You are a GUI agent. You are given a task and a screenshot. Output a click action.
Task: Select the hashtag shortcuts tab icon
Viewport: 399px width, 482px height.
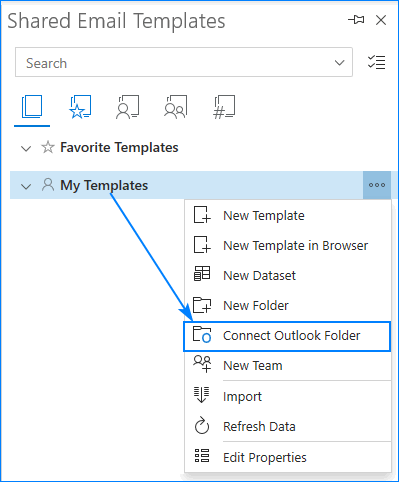[224, 107]
